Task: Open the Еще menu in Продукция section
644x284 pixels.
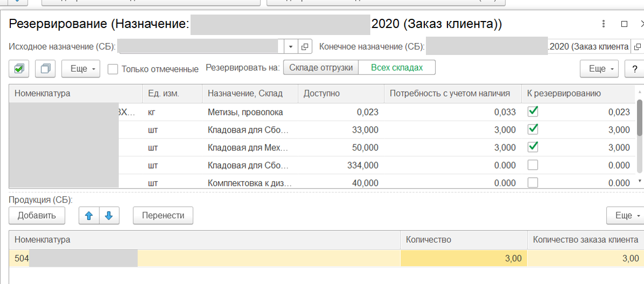Action: pyautogui.click(x=625, y=216)
